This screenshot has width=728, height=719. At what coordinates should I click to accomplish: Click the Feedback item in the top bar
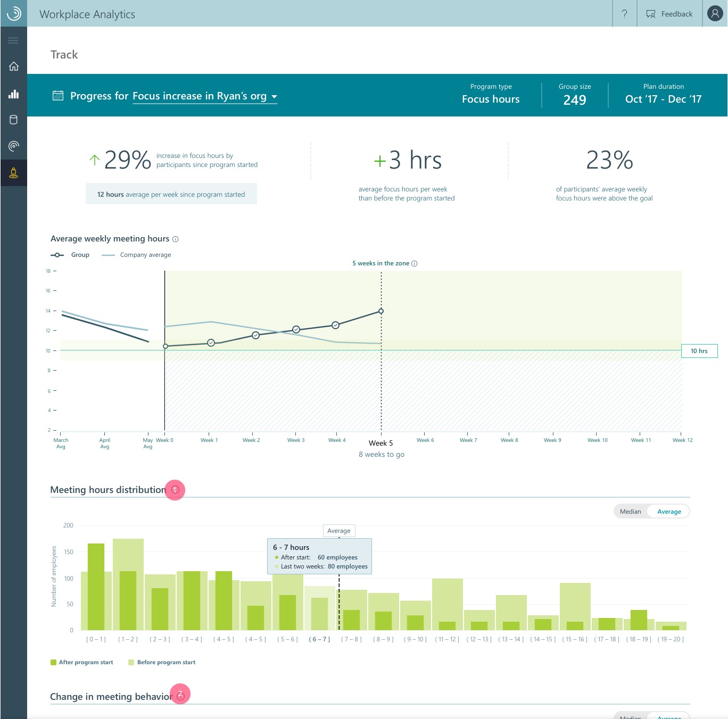tap(669, 14)
